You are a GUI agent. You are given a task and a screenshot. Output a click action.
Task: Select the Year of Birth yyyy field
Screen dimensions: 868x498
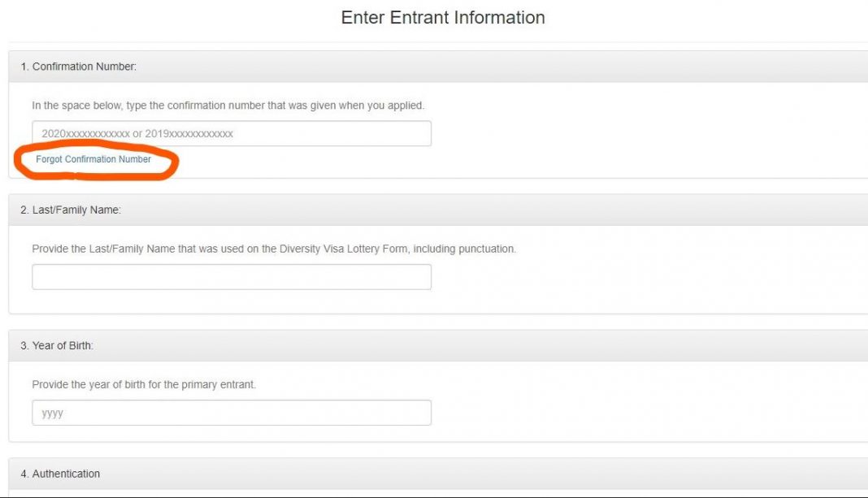coord(232,413)
